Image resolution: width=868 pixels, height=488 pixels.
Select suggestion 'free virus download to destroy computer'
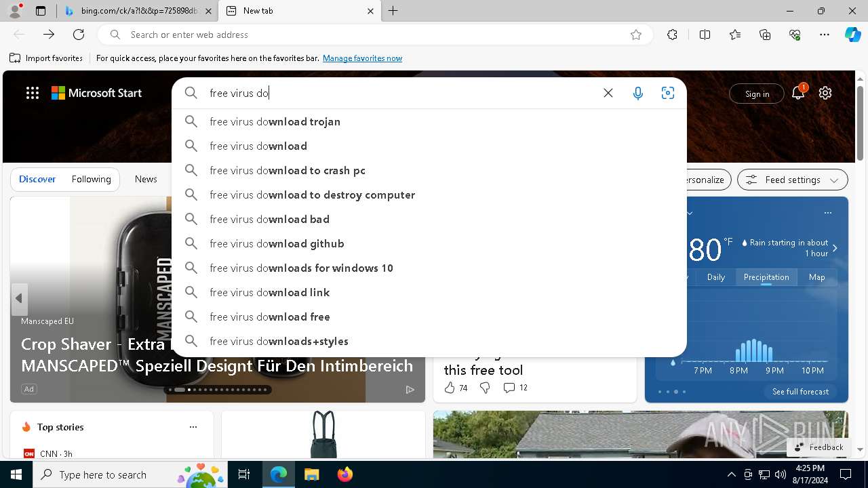pos(429,195)
